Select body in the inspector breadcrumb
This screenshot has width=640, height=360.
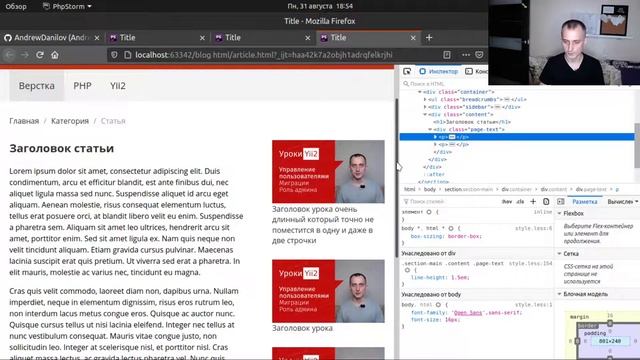click(429, 189)
